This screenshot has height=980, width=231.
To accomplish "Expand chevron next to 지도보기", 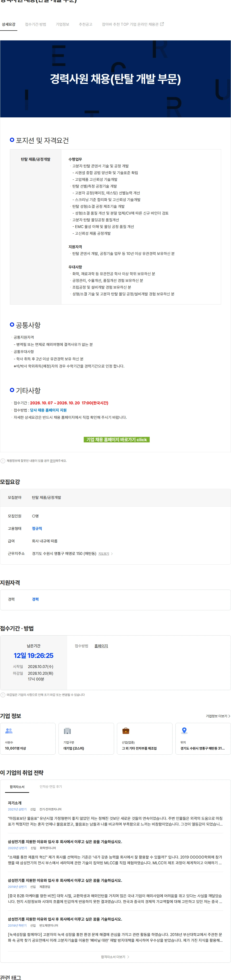I will click(x=112, y=554).
